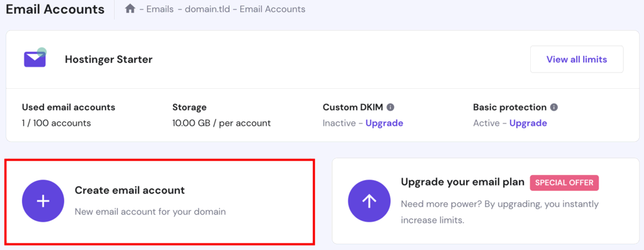The height and width of the screenshot is (250, 644).
Task: Select Email Accounts breadcrumb item
Action: 272,9
